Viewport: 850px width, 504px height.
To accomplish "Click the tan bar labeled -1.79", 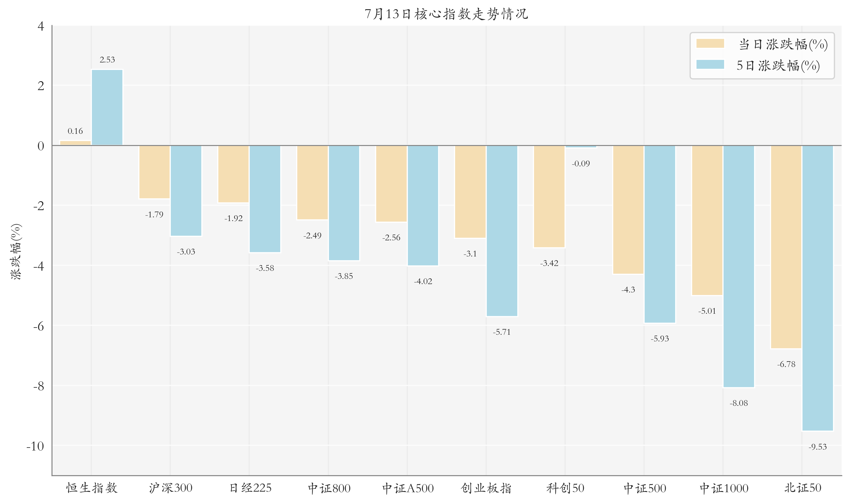I will pos(154,172).
